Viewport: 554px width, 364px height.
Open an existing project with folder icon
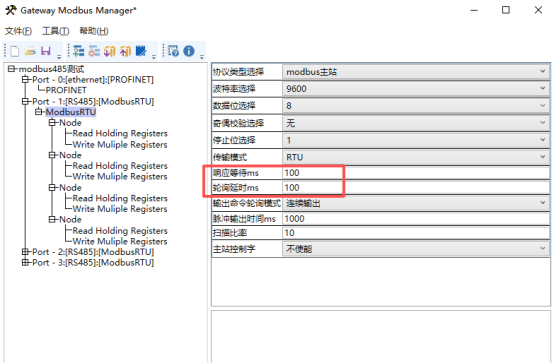tap(30, 51)
